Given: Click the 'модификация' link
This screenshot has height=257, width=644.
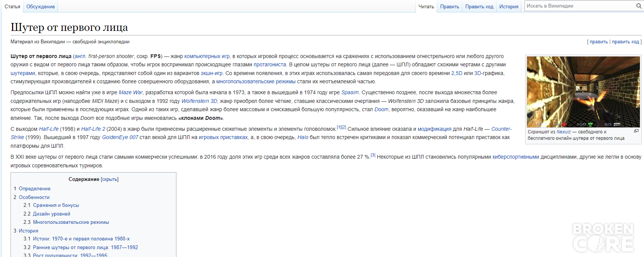Looking at the screenshot, I should click(434, 129).
